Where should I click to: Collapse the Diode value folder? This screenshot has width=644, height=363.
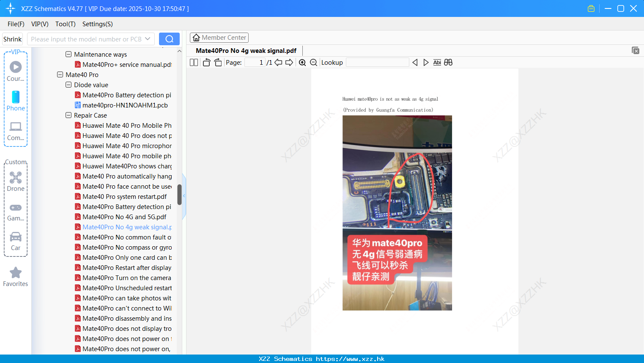tap(69, 85)
